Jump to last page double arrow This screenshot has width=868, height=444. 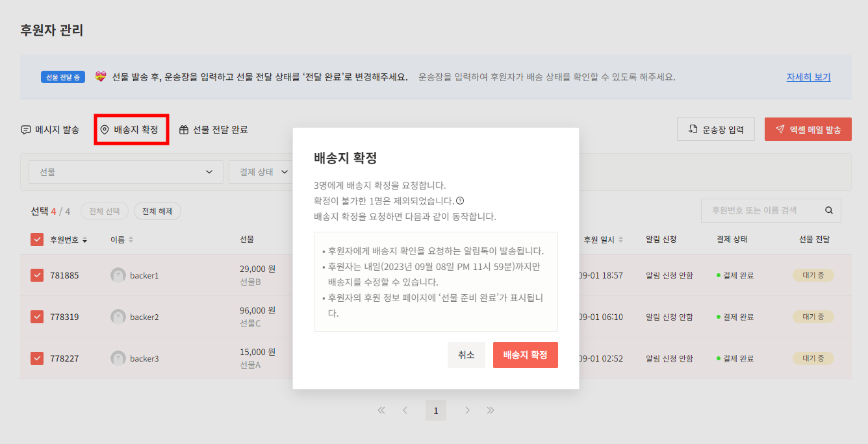click(x=491, y=410)
